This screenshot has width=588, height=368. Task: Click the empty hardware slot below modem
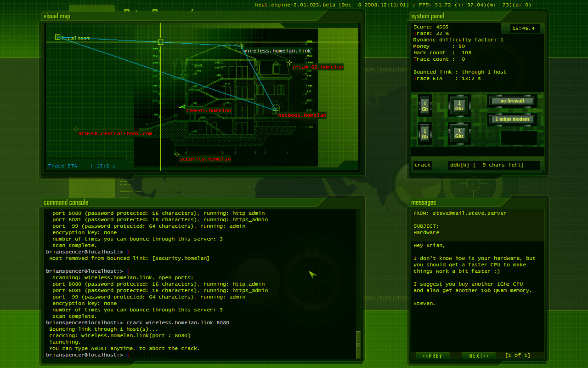click(x=519, y=138)
